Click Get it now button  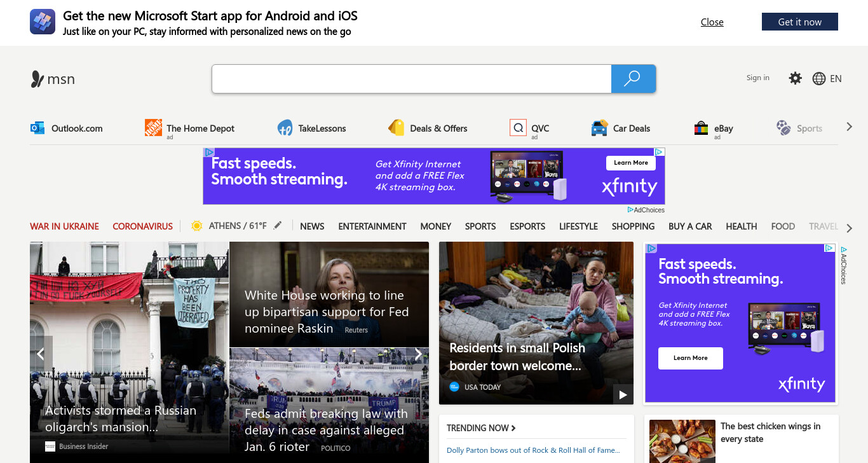click(x=800, y=22)
